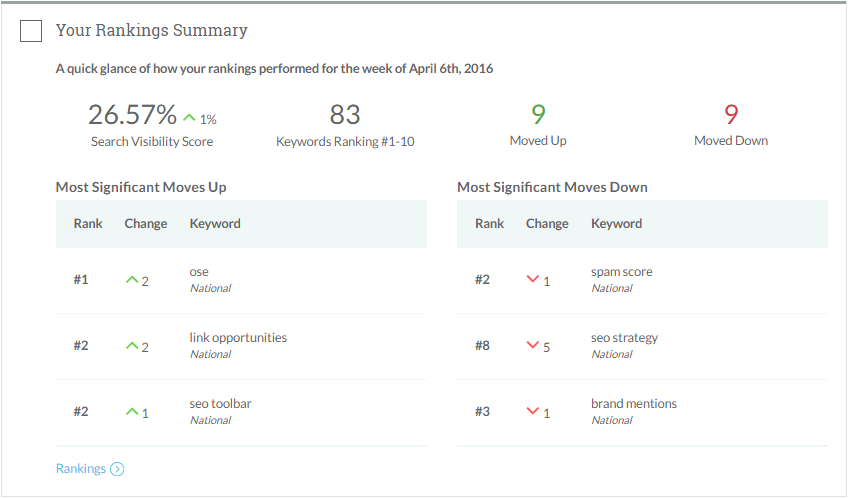
Task: Click the green up arrow beside 26.57%
Action: (x=189, y=118)
